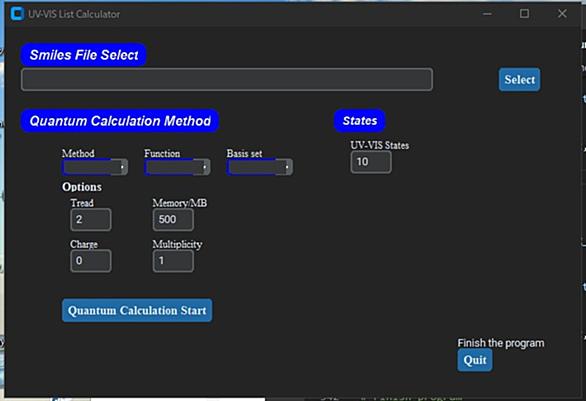Viewport: 586px width, 401px height.
Task: Click the Multiplicity input field
Action: (173, 260)
